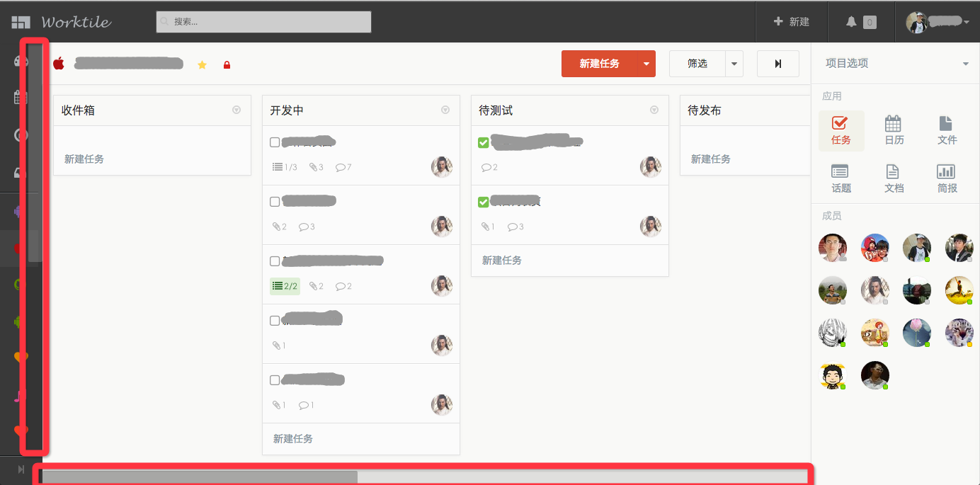Click the 1/3 checklist indicator on first task
The image size is (980, 485).
tap(285, 167)
